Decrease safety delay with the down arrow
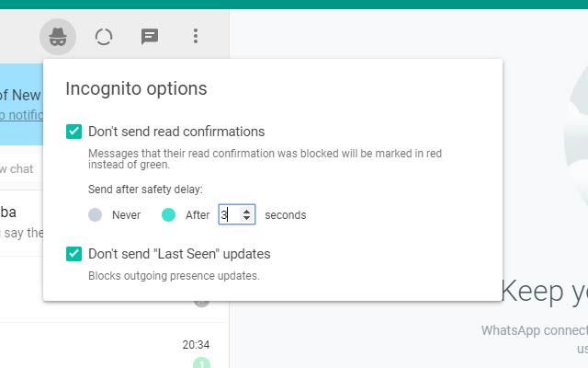This screenshot has height=368, width=588. click(x=246, y=220)
